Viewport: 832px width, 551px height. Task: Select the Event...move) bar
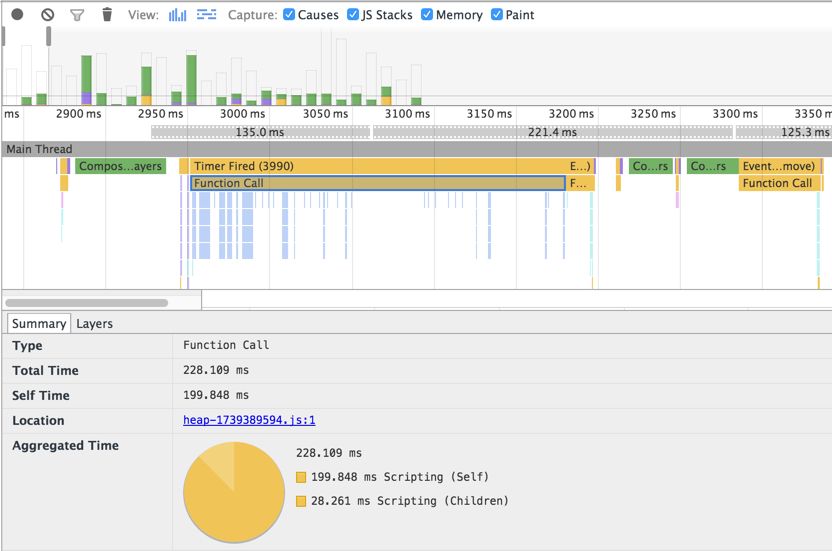click(779, 166)
